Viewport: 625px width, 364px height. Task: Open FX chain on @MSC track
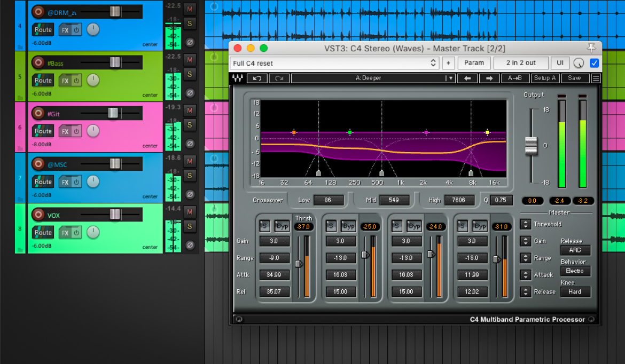[65, 182]
